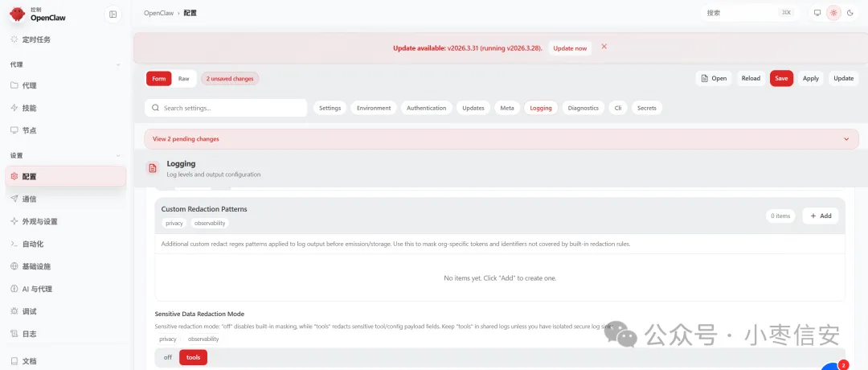Open the 代理 folder item
This screenshot has height=370, width=868.
pyautogui.click(x=67, y=86)
